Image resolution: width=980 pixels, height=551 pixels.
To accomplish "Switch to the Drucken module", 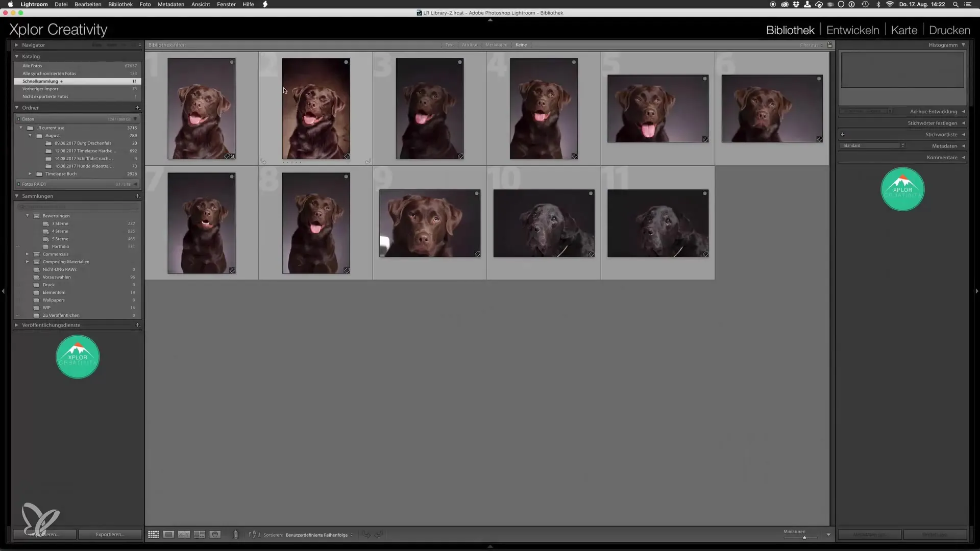I will tap(949, 30).
